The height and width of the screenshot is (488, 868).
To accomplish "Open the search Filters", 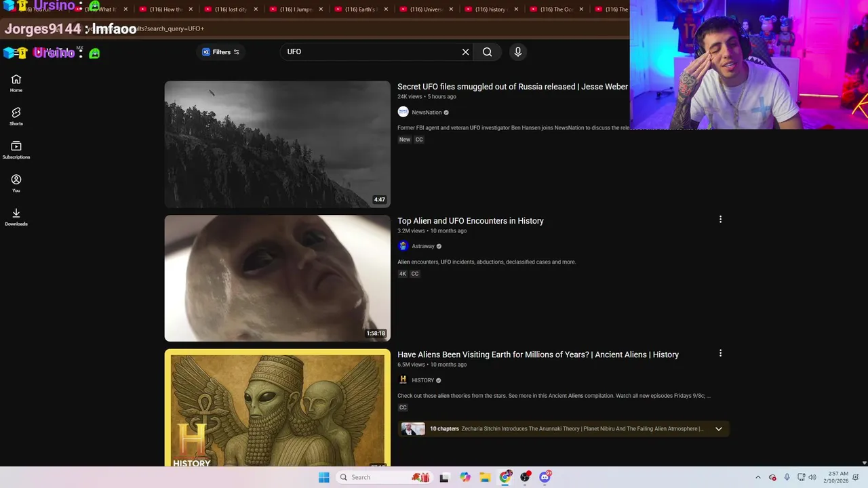I will [221, 52].
